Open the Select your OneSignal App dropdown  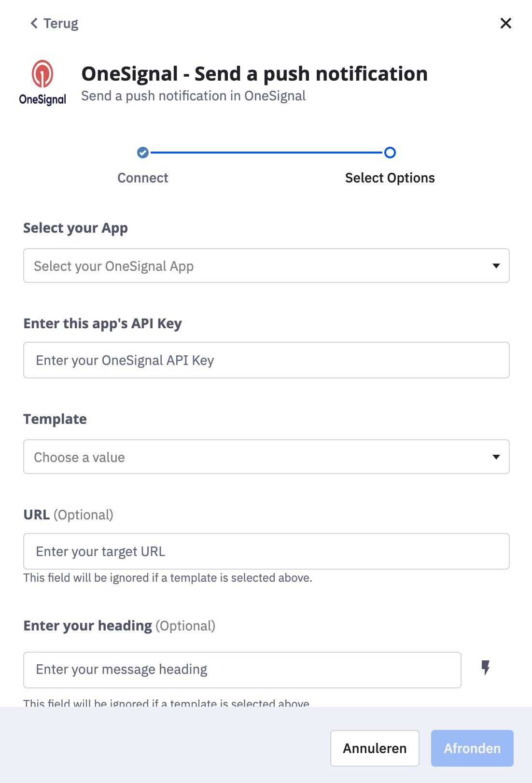[x=266, y=266]
